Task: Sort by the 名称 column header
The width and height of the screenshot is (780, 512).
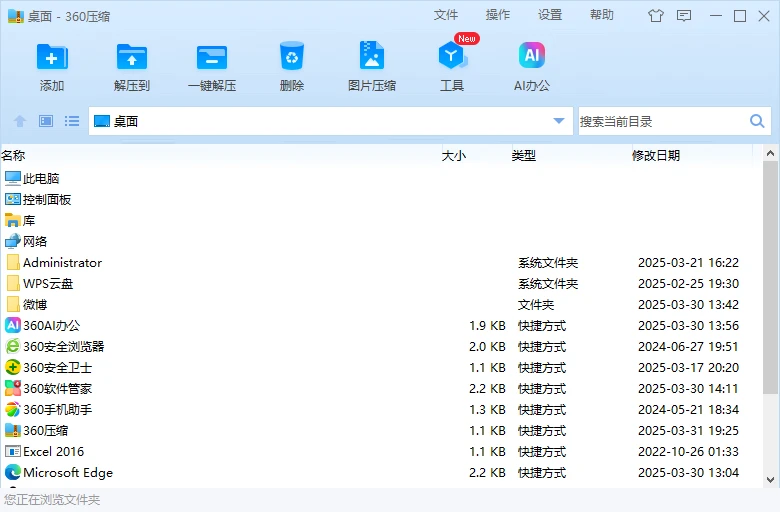Action: click(13, 156)
